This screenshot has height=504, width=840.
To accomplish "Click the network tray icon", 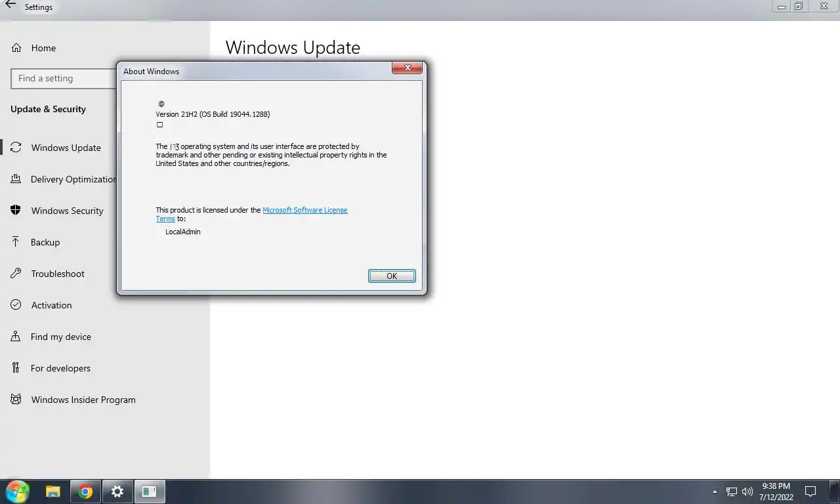I will [732, 492].
